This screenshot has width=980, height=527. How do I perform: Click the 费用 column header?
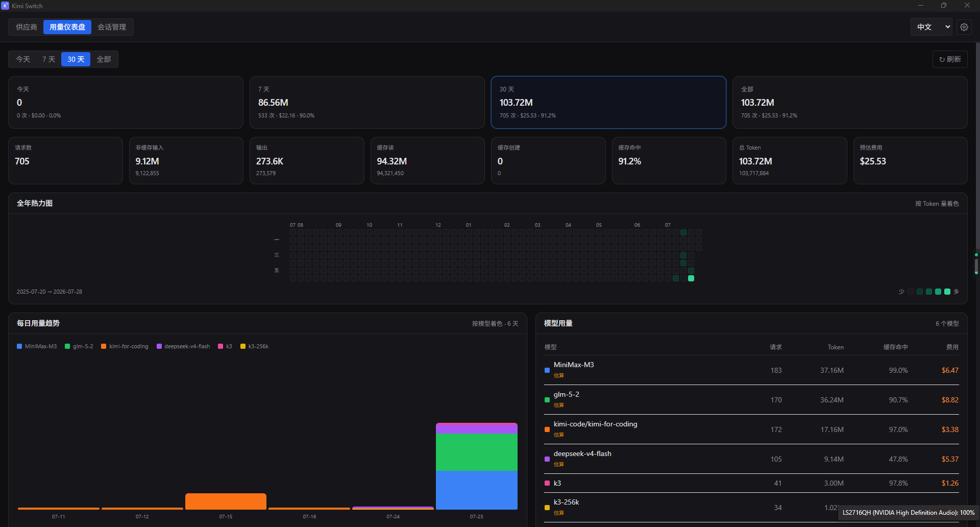click(952, 347)
